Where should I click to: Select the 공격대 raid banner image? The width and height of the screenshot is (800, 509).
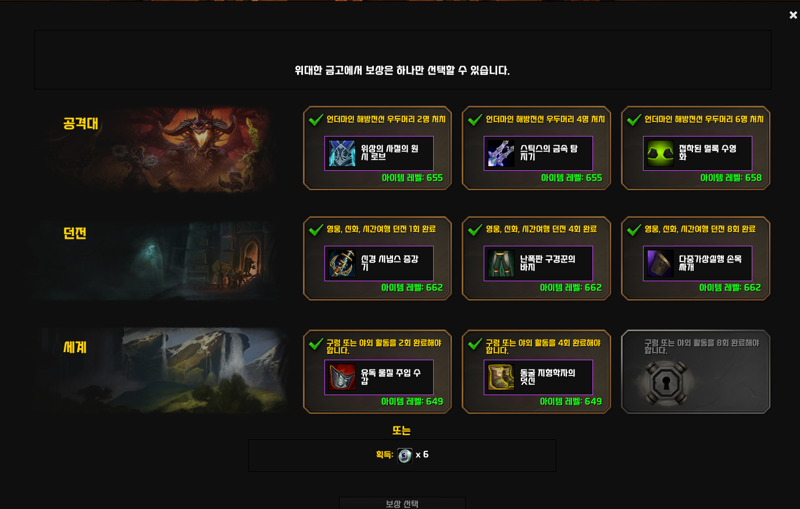163,149
